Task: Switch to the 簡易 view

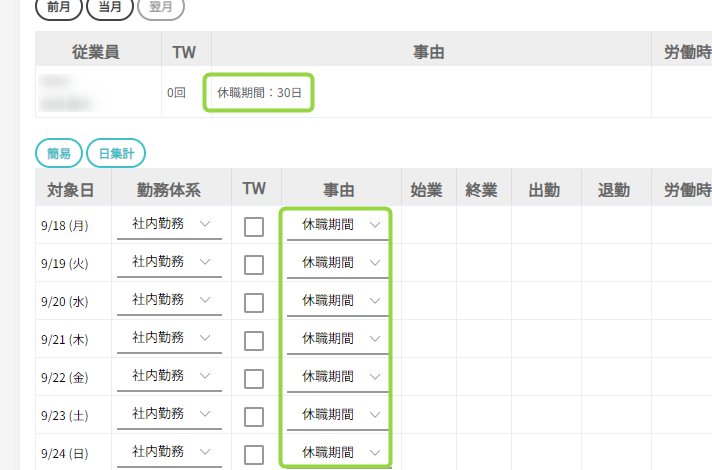Action: coord(59,153)
